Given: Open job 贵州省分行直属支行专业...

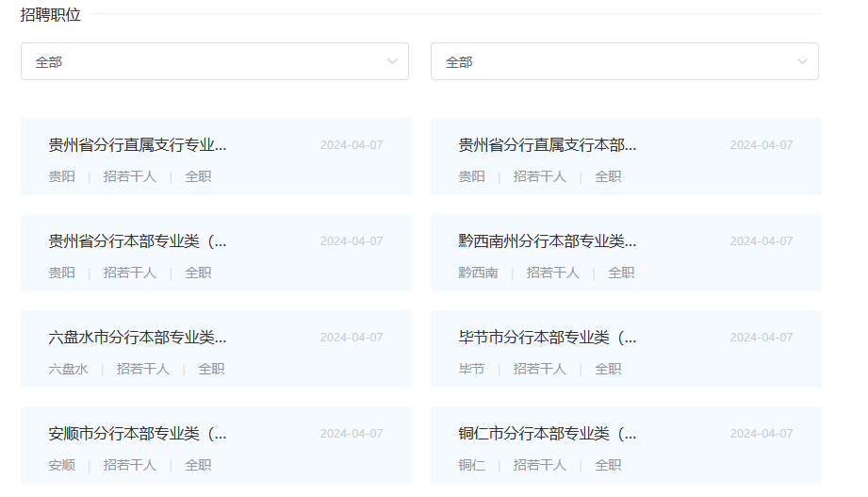Looking at the screenshot, I should (138, 145).
